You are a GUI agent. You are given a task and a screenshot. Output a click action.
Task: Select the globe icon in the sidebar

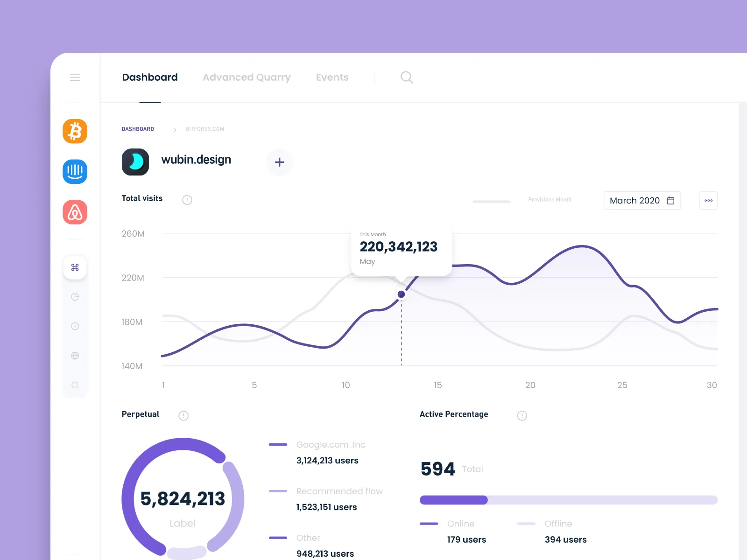click(x=75, y=356)
